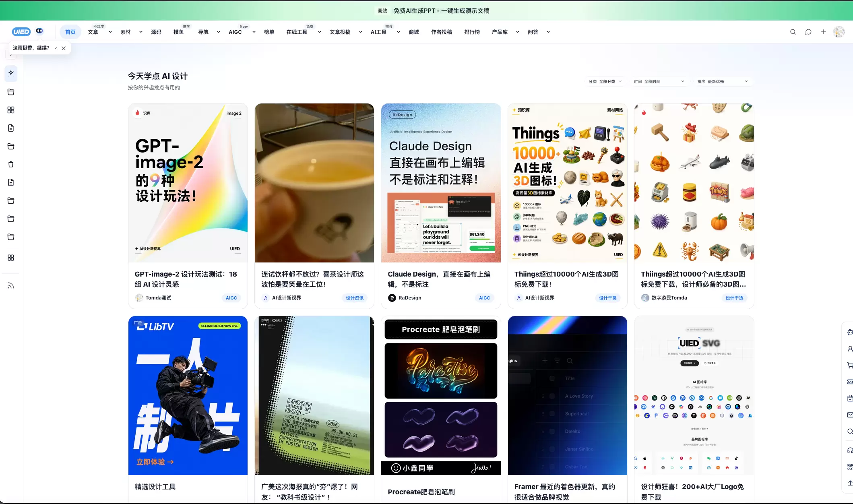Image resolution: width=853 pixels, height=504 pixels.
Task: Go to the 首页 tab
Action: click(70, 32)
